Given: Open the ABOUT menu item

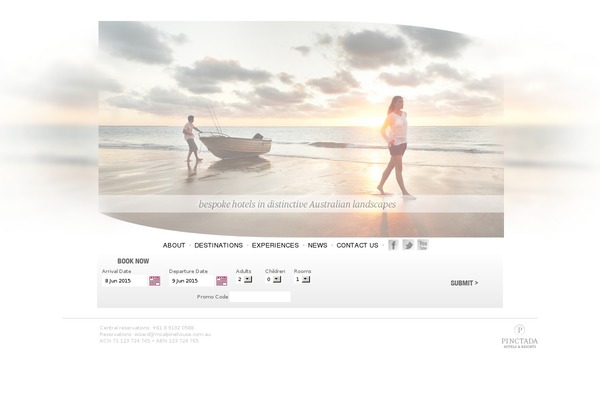Looking at the screenshot, I should (x=174, y=245).
